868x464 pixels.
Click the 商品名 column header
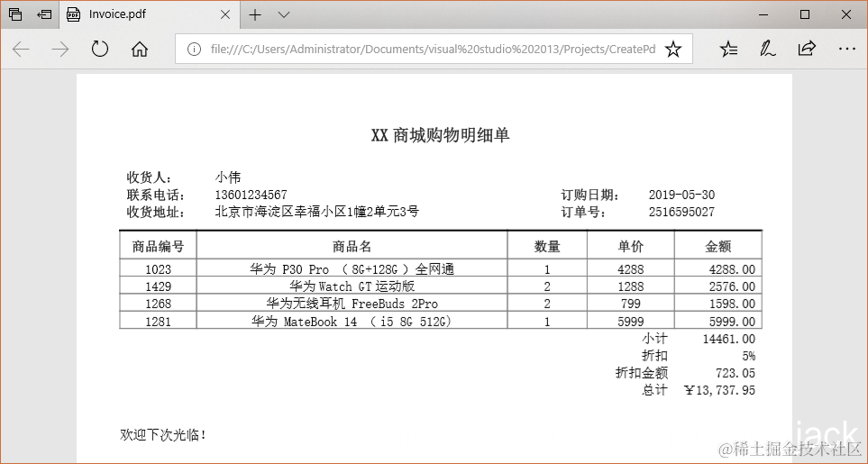(352, 246)
